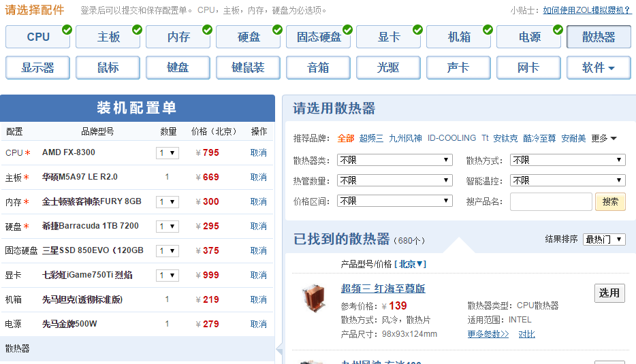
Task: Click 选用 for 超频三 红海至尊版
Action: 609,293
